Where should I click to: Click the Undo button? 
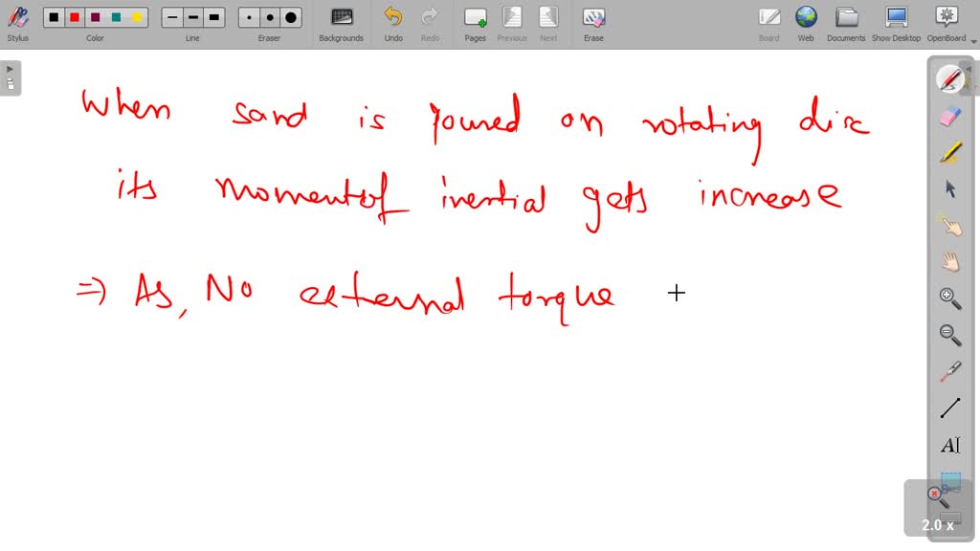click(x=393, y=23)
